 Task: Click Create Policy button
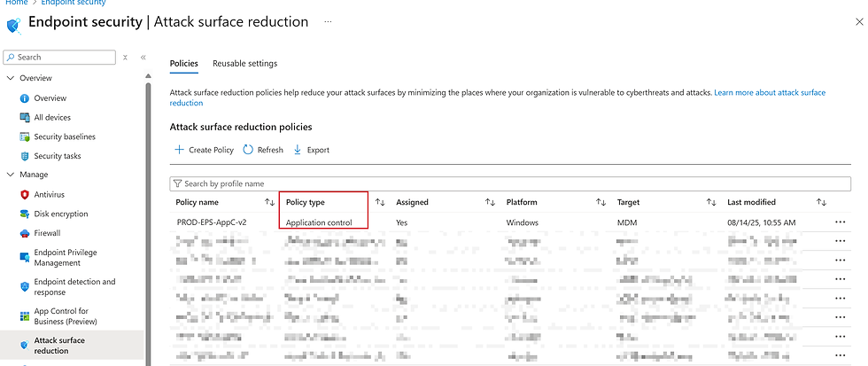[205, 150]
